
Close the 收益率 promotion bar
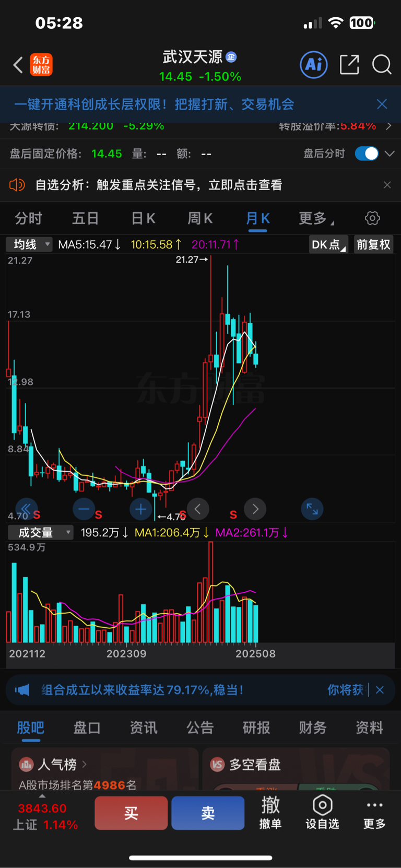(380, 690)
